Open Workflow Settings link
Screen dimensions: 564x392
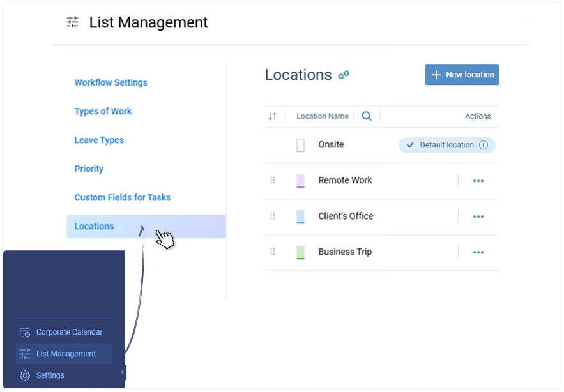(x=111, y=82)
